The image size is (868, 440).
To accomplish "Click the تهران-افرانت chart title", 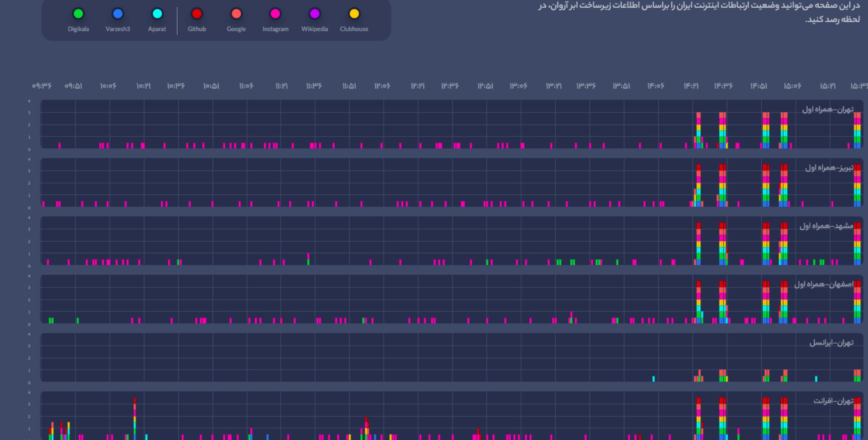I will point(833,401).
